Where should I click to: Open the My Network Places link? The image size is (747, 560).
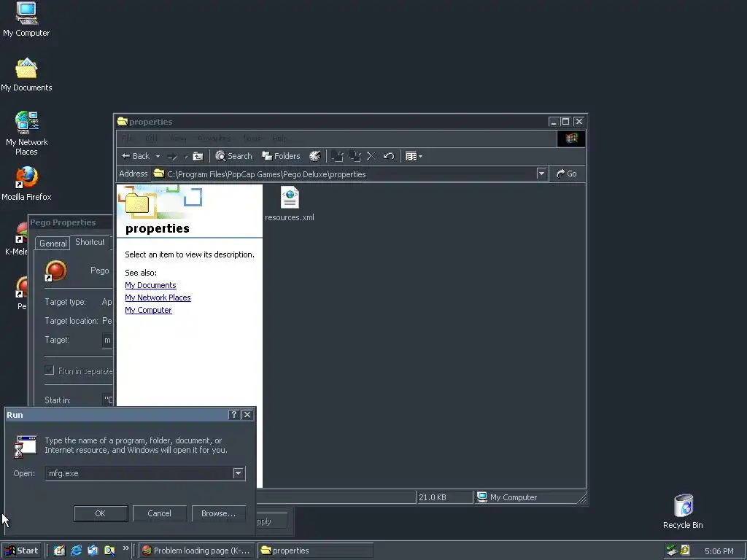(x=158, y=297)
